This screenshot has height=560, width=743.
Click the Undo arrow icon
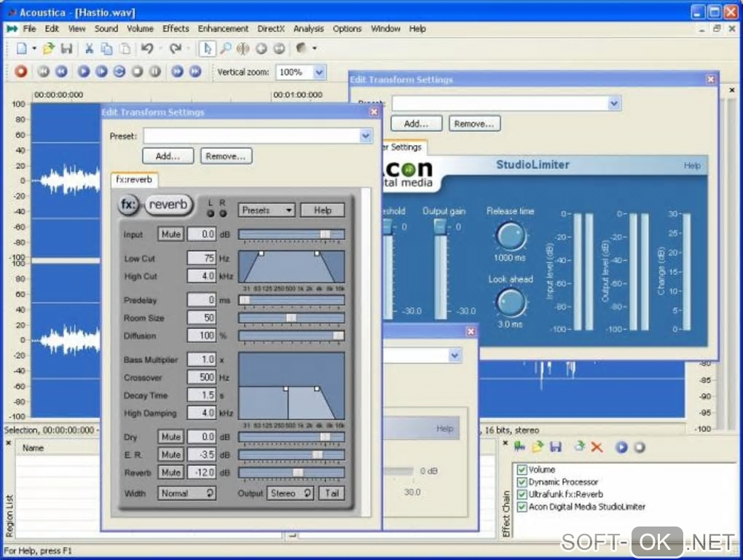(147, 48)
